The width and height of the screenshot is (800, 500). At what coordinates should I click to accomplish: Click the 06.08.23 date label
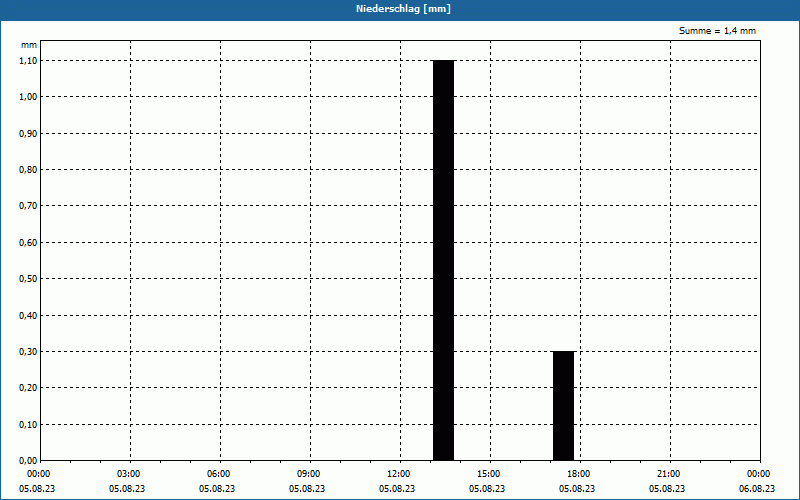pos(757,489)
